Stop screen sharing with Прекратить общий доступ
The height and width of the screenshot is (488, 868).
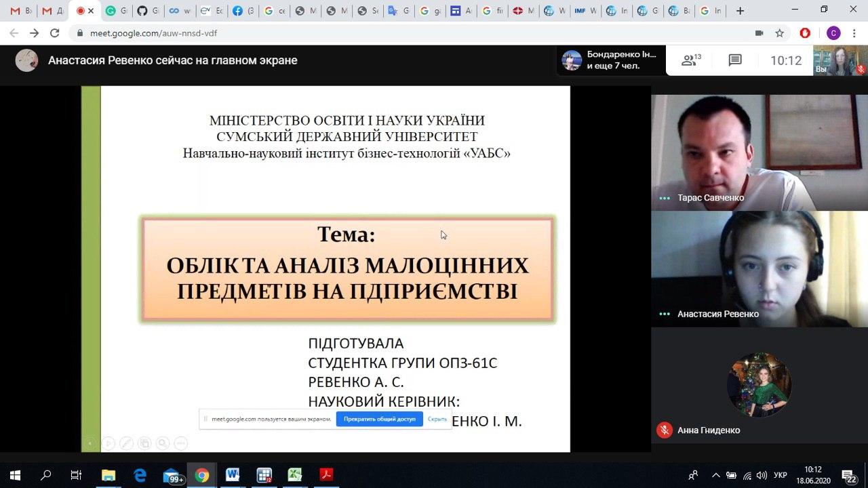379,419
